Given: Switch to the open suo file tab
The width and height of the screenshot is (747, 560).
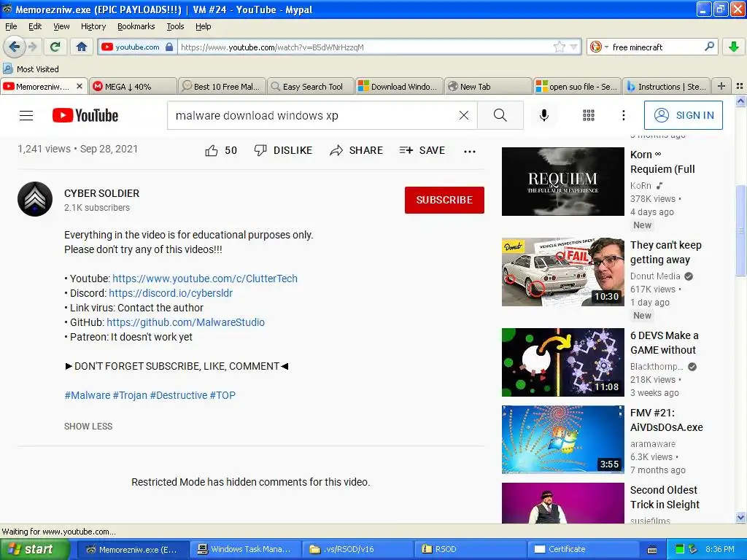Looking at the screenshot, I should click(578, 87).
